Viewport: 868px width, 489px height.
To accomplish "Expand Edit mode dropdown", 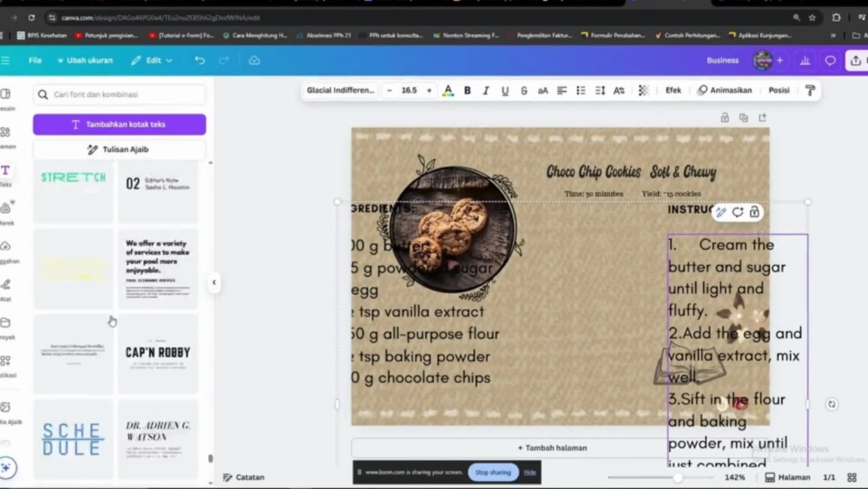I will [152, 60].
